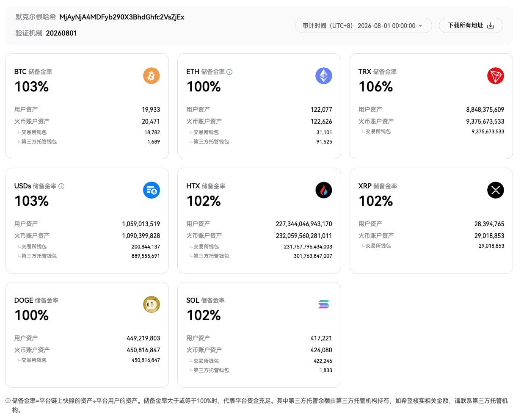Click the ETH 储备金率 heading
The image size is (524, 420).
[205, 72]
